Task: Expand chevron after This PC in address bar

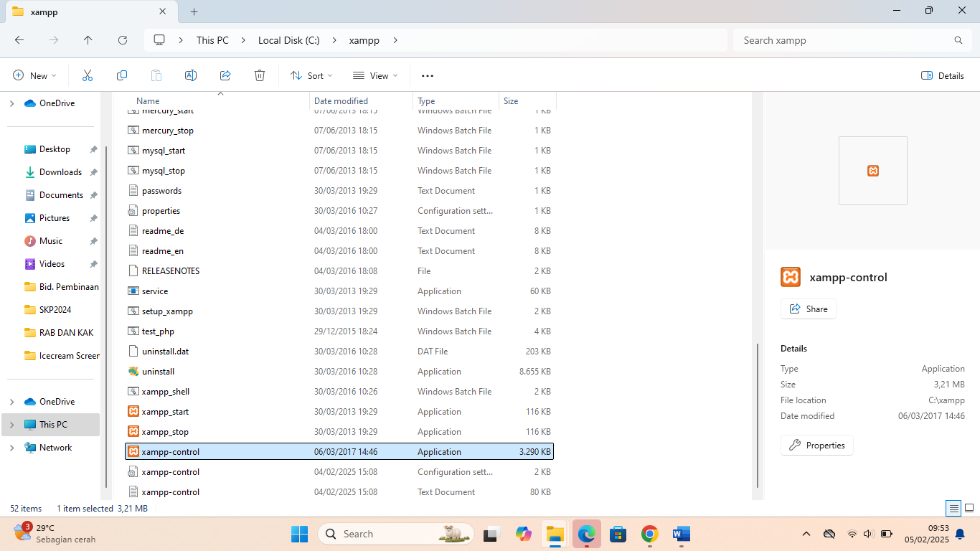Action: click(243, 40)
